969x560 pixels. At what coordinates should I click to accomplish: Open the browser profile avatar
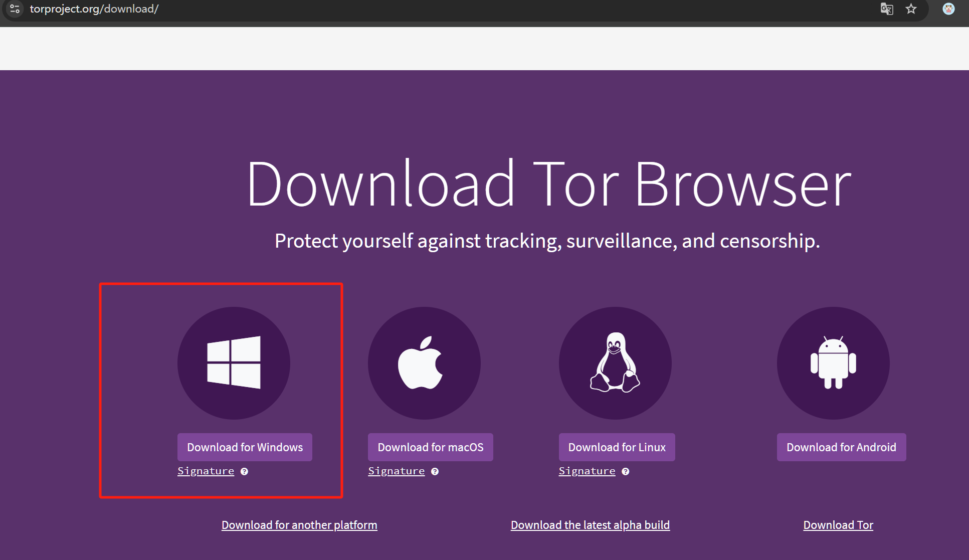tap(948, 9)
